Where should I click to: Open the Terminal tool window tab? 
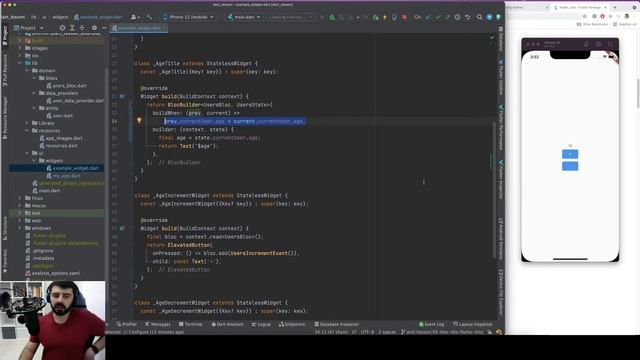click(x=190, y=324)
